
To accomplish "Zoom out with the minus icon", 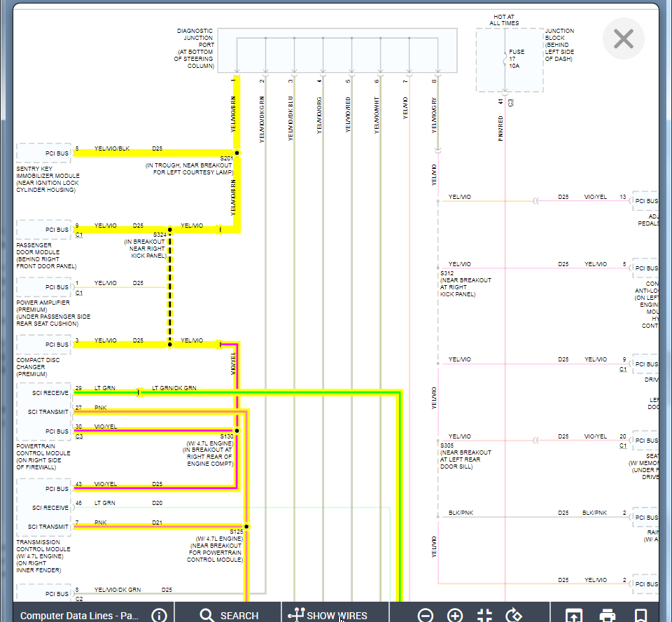I will click(x=425, y=615).
